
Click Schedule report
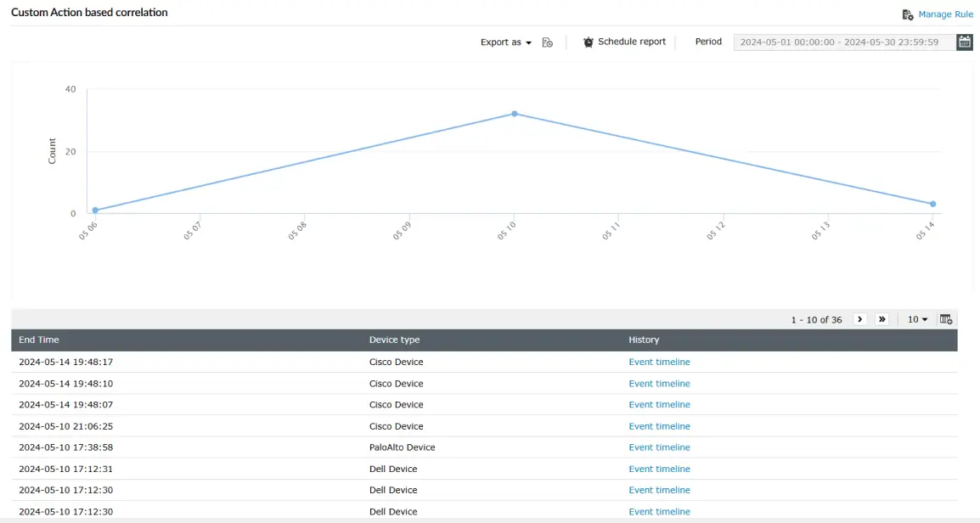click(632, 41)
